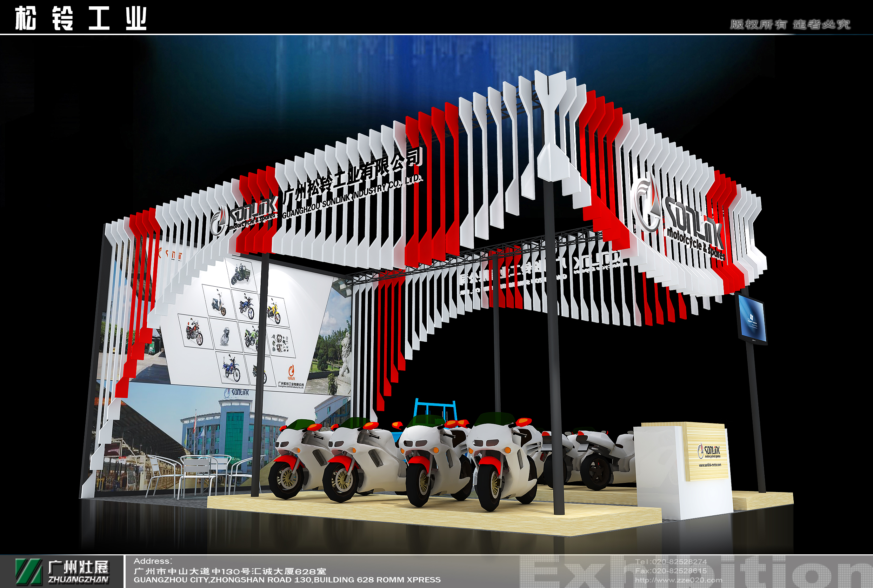Click the yellow motorcycle picture on the poster
This screenshot has height=588, width=873.
click(x=274, y=311)
